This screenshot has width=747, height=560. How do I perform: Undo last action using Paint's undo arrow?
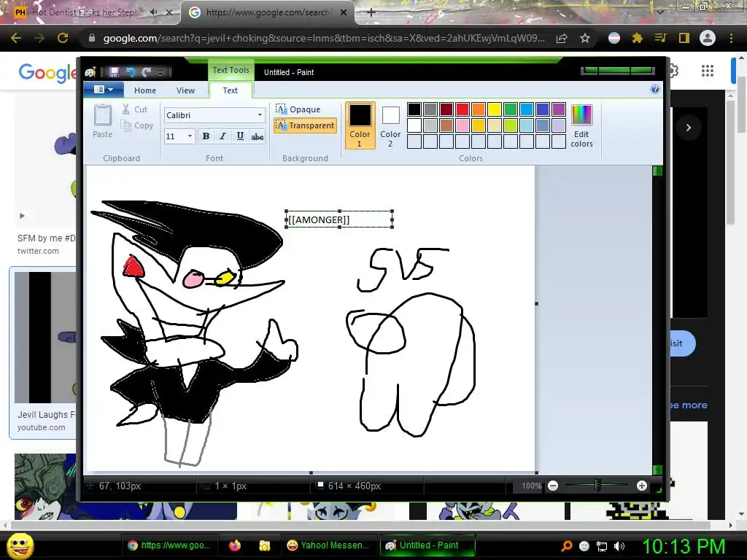coord(130,72)
